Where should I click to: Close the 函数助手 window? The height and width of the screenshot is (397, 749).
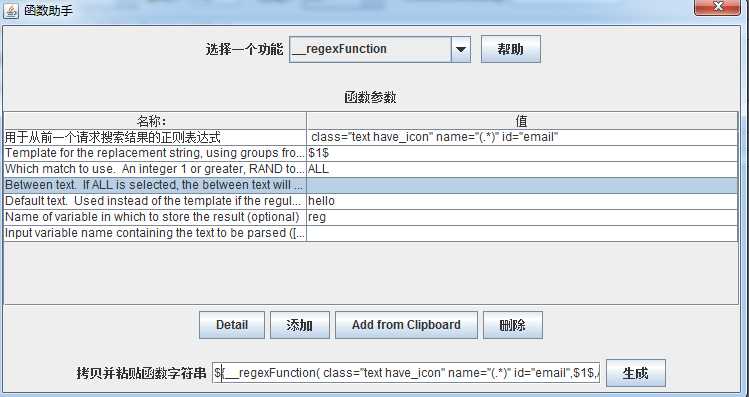(718, 7)
